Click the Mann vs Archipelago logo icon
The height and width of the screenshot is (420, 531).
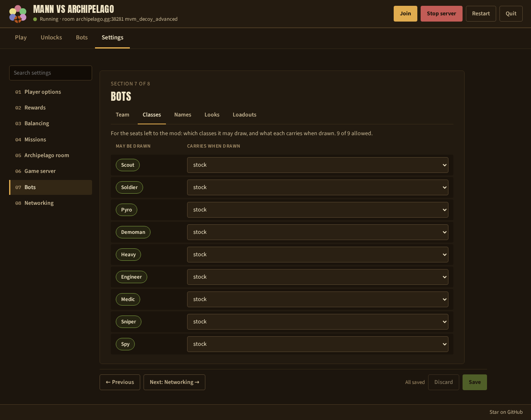(18, 14)
